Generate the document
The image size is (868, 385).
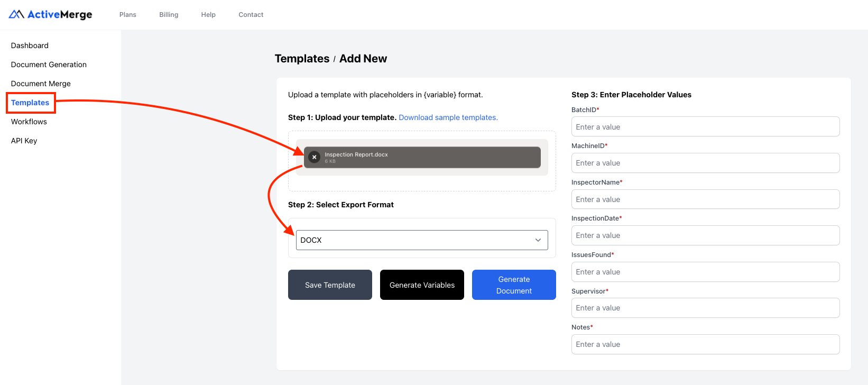[x=513, y=285]
